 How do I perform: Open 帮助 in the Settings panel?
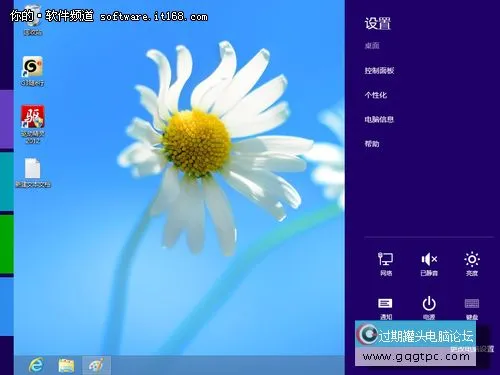click(x=372, y=144)
